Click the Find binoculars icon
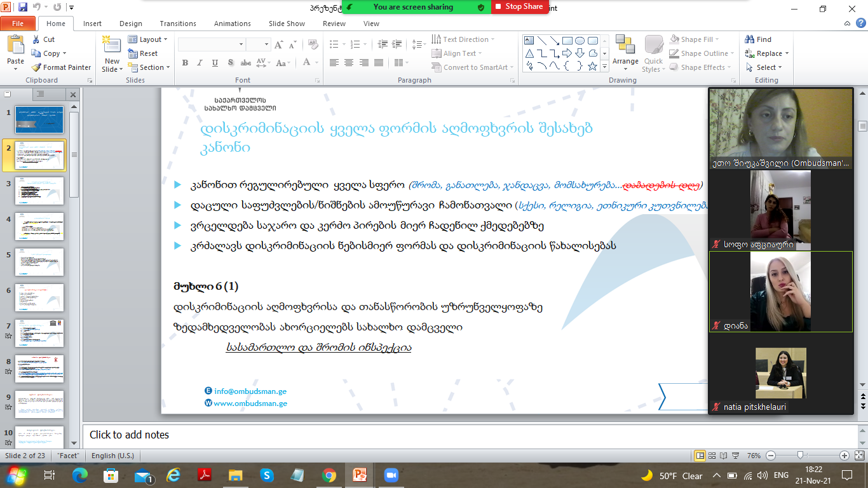Image resolution: width=868 pixels, height=488 pixels. 750,39
